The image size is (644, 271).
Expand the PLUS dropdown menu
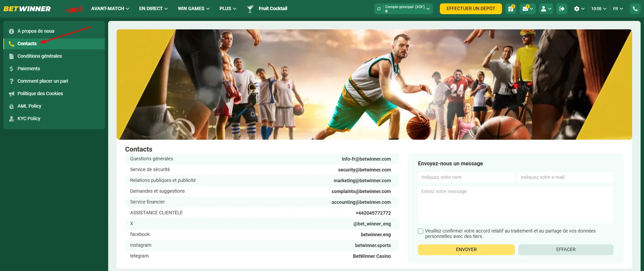228,8
